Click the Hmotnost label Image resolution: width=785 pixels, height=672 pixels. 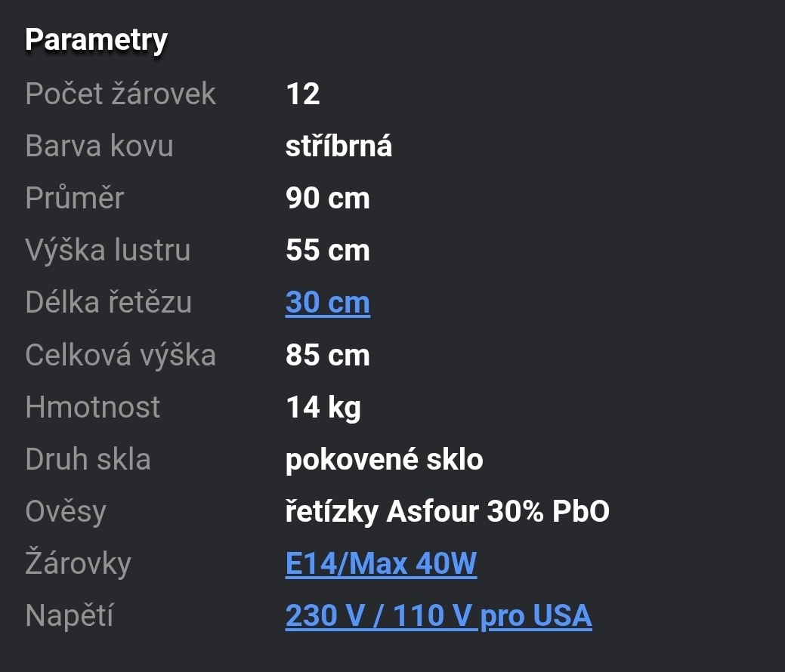(x=92, y=407)
